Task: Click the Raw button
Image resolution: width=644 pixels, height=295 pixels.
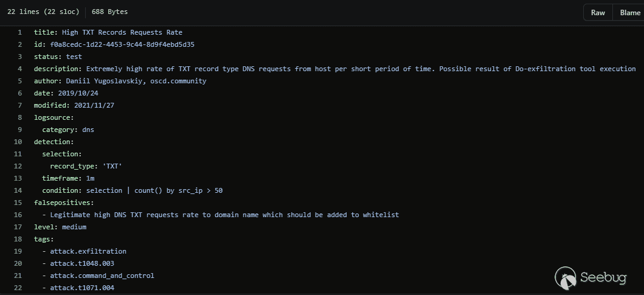Action: click(x=598, y=13)
